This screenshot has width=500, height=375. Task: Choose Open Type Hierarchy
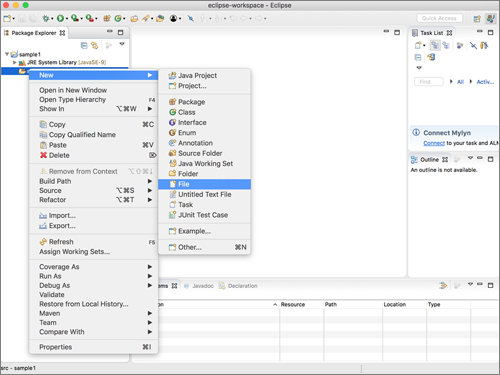93,100
